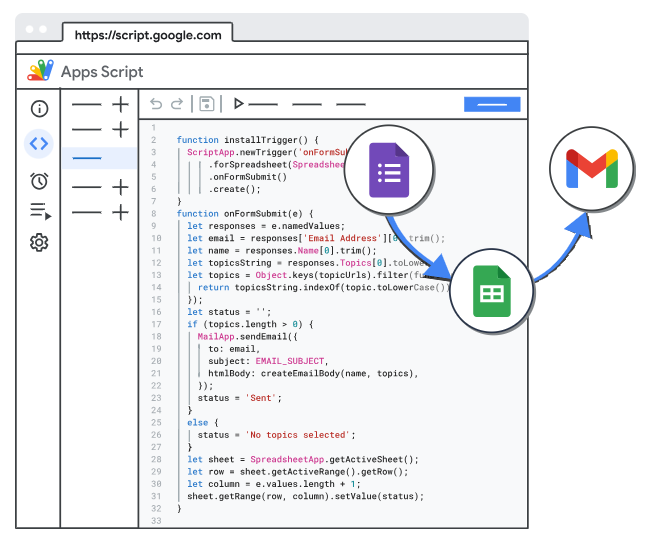Click 'ScriptApp.newTrigger(' on line 3

pos(242,152)
